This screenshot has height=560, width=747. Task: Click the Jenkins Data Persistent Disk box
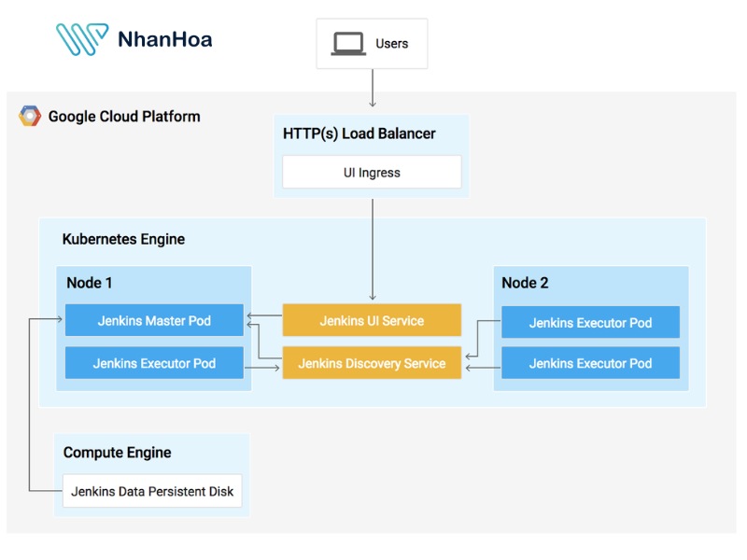coord(152,491)
